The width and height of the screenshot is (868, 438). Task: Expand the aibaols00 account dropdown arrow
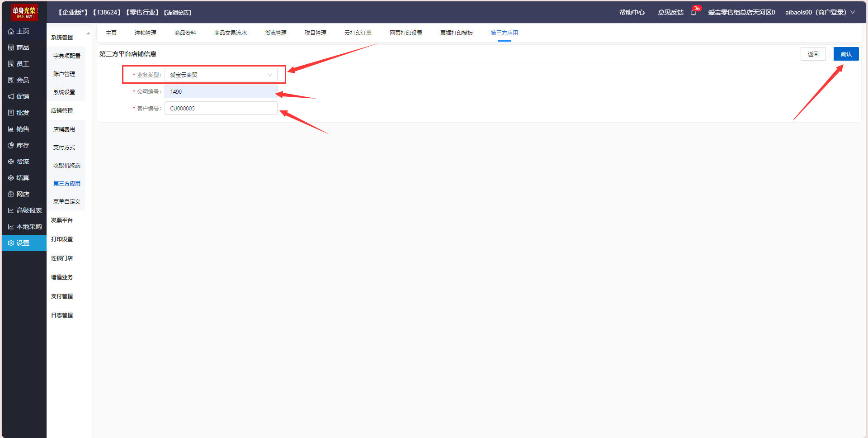click(853, 13)
